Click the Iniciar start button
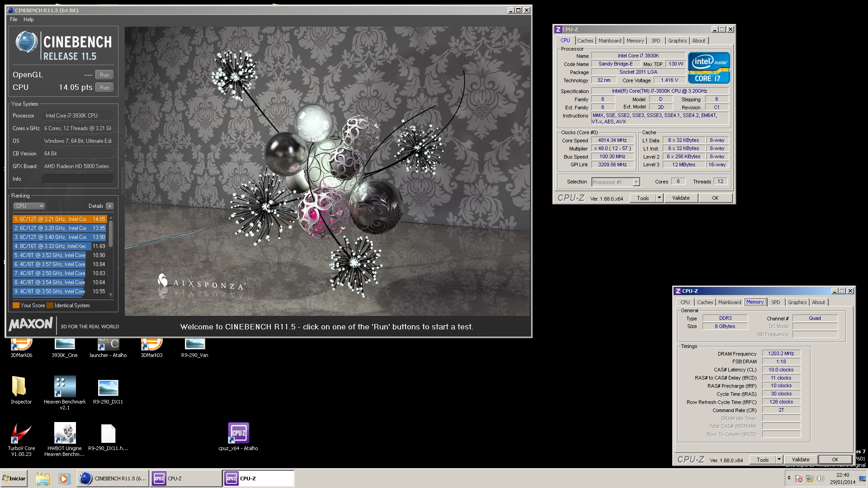The height and width of the screenshot is (488, 868). [14, 479]
